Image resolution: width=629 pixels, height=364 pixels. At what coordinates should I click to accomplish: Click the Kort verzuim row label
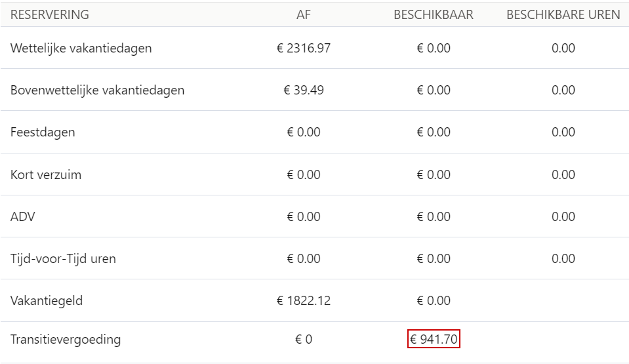[x=46, y=174]
